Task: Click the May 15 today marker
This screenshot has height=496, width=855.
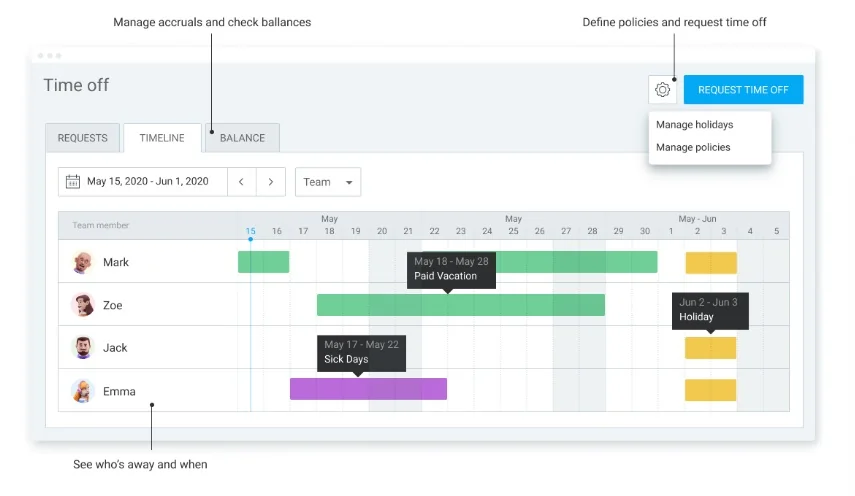Action: (250, 231)
